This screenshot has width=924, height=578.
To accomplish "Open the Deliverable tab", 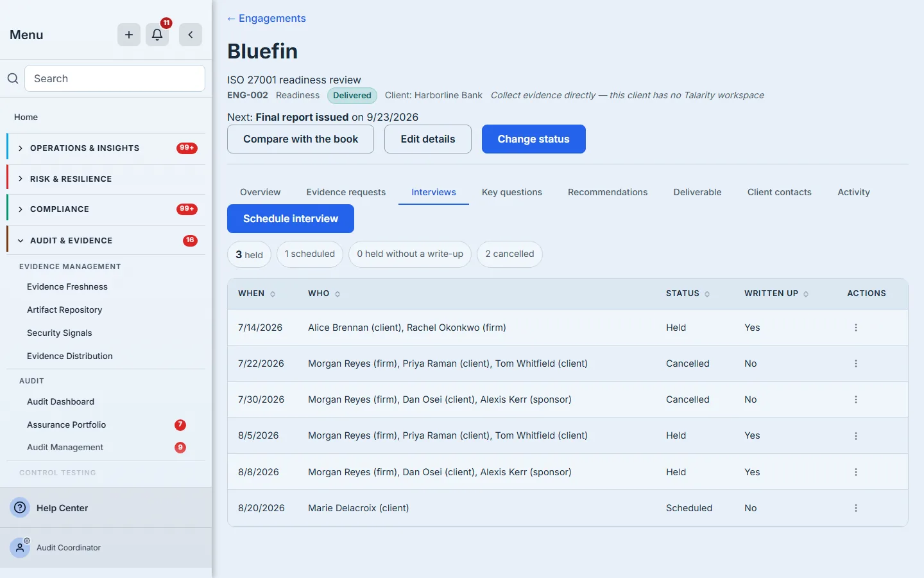I will (697, 192).
